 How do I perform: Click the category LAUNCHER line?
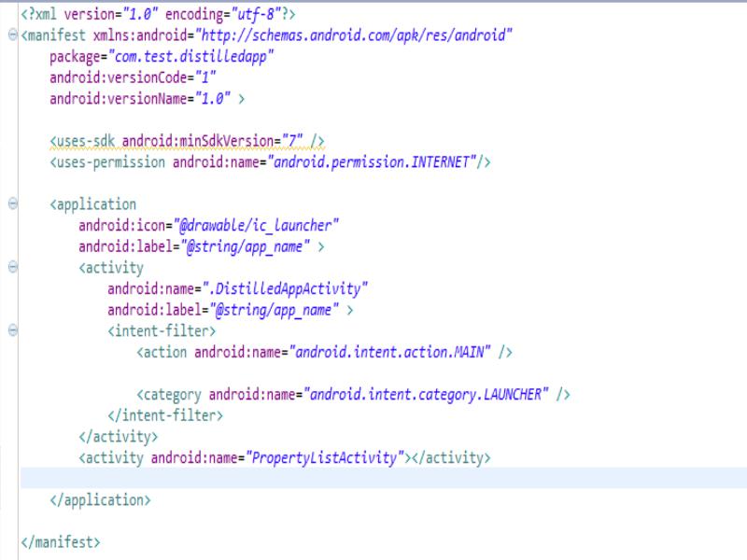pyautogui.click(x=354, y=394)
